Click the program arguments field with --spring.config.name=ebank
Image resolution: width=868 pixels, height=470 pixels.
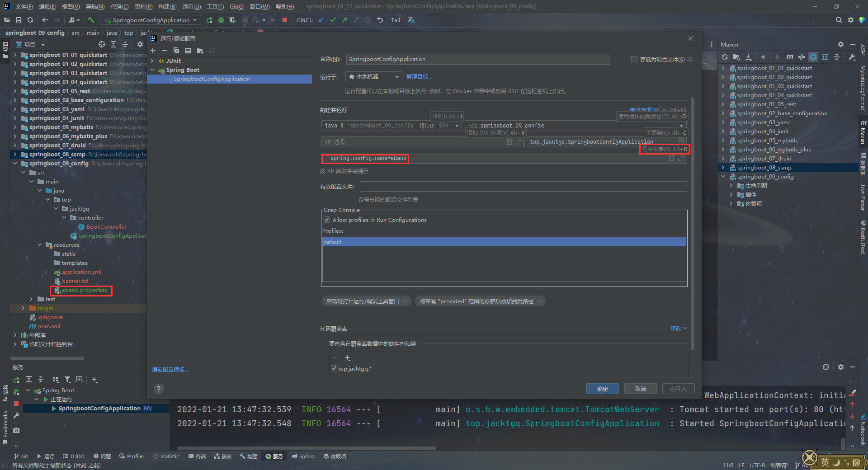click(x=504, y=158)
